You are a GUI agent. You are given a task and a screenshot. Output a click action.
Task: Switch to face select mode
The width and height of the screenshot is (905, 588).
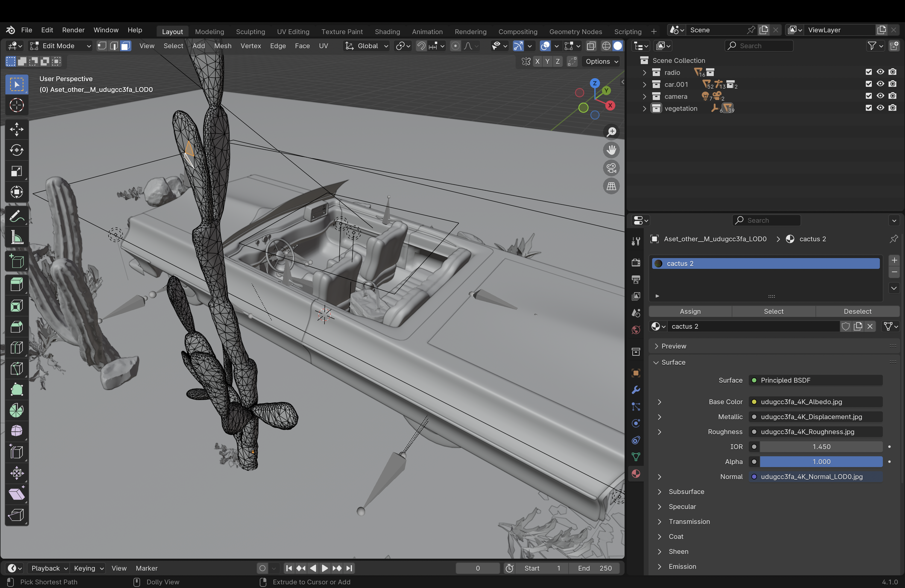point(125,46)
